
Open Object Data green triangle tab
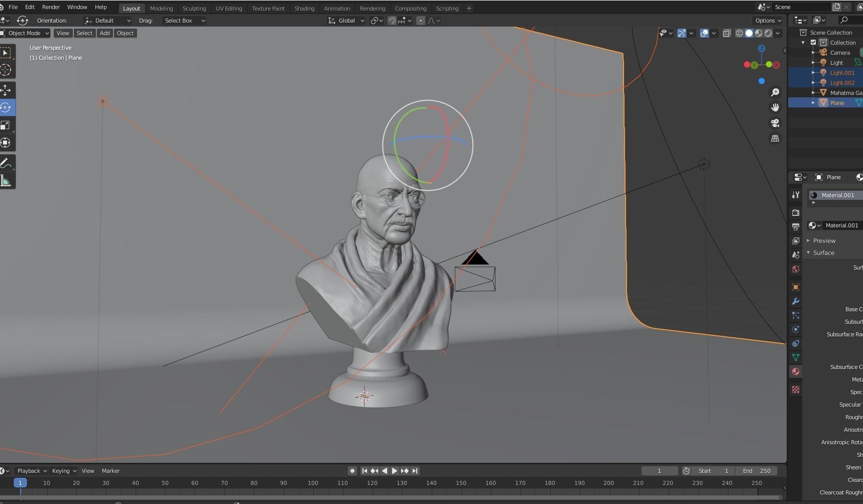[x=796, y=357]
